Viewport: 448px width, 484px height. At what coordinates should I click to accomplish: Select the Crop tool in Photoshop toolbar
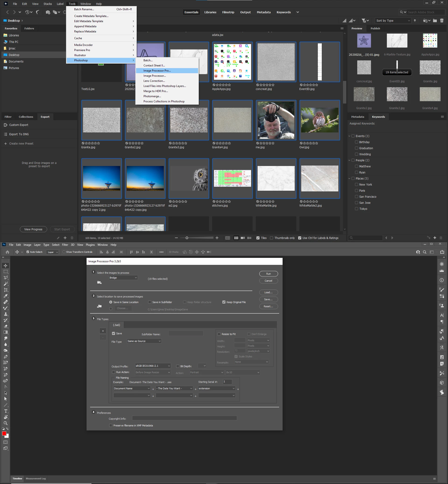pos(6,290)
